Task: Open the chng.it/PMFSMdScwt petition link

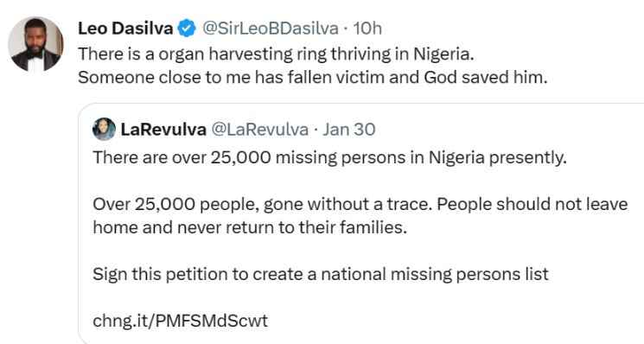Action: (x=181, y=321)
